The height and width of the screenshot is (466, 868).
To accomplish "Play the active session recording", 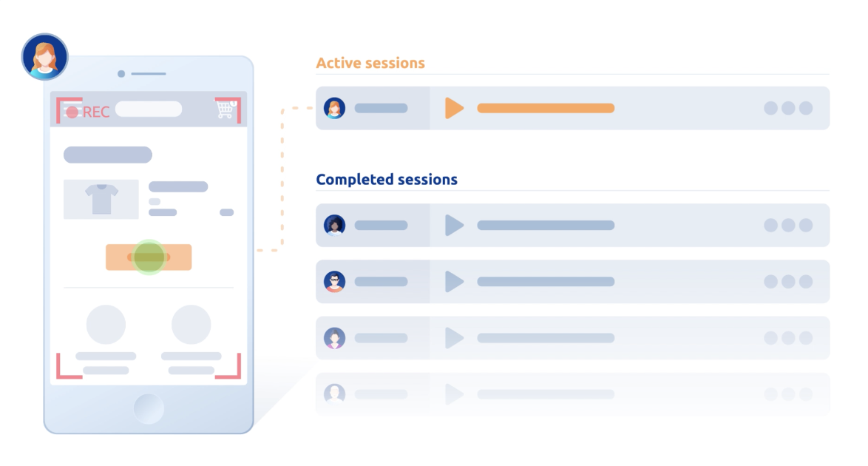I will (454, 108).
